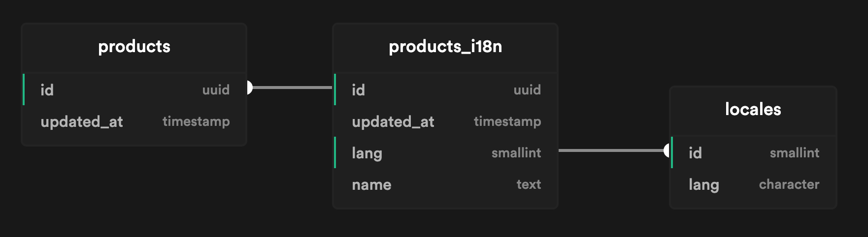Click the timestamp type label in products_i18n
868x237 pixels.
point(507,121)
